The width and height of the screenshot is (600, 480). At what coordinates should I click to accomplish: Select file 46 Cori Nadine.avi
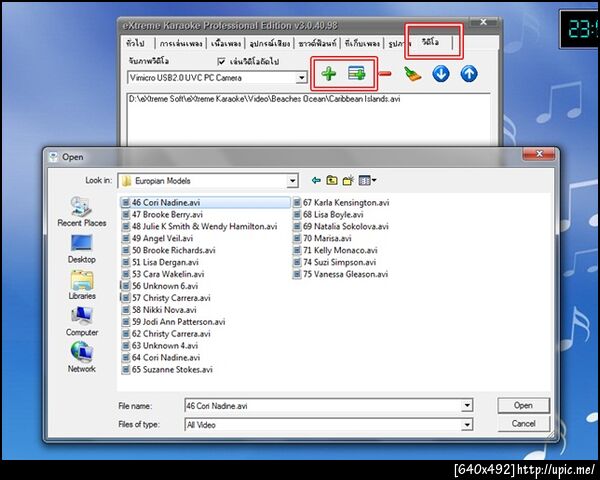[205, 202]
